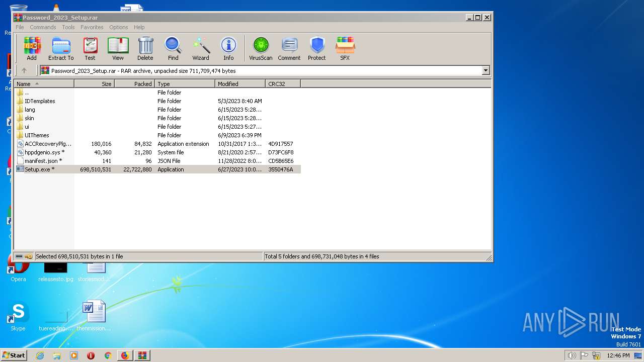Click the volume tray icon
This screenshot has height=362, width=644.
point(572,355)
